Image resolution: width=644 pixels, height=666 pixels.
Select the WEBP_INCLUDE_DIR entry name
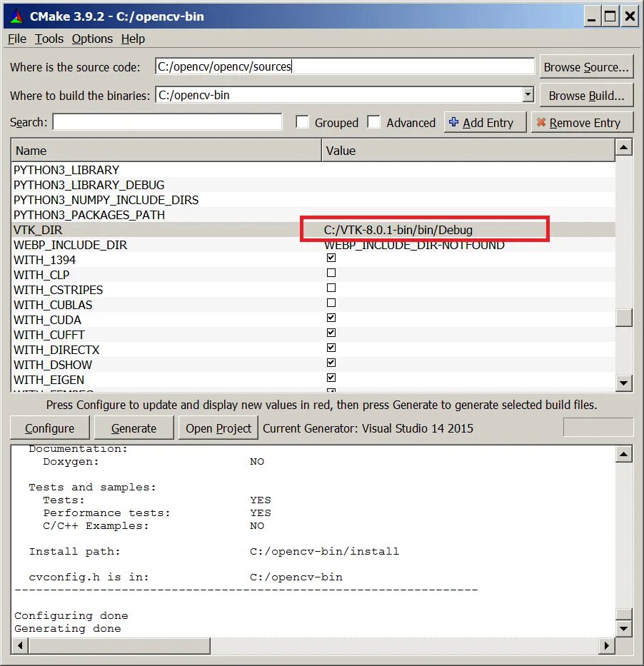70,245
